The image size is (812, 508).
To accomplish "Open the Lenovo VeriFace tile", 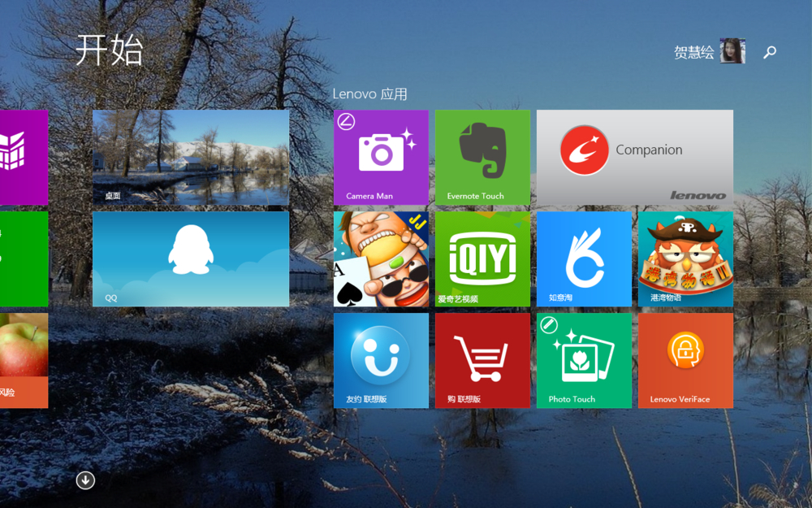I will tap(685, 360).
